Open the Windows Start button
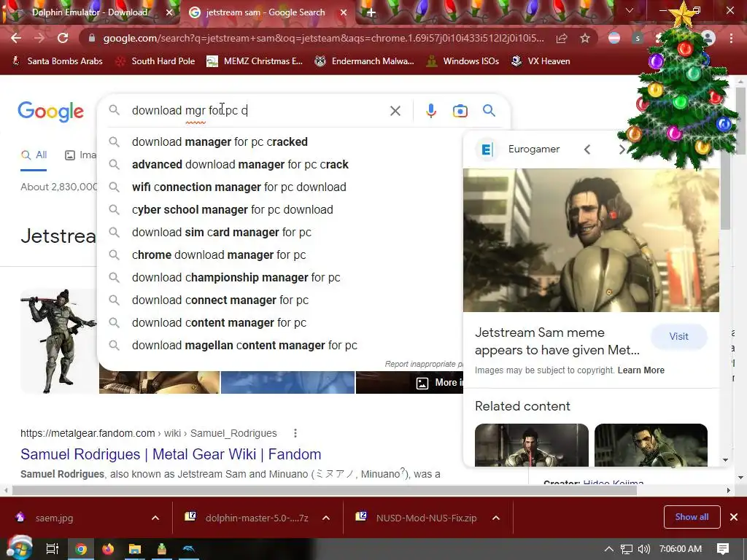The image size is (747, 560). tap(19, 548)
